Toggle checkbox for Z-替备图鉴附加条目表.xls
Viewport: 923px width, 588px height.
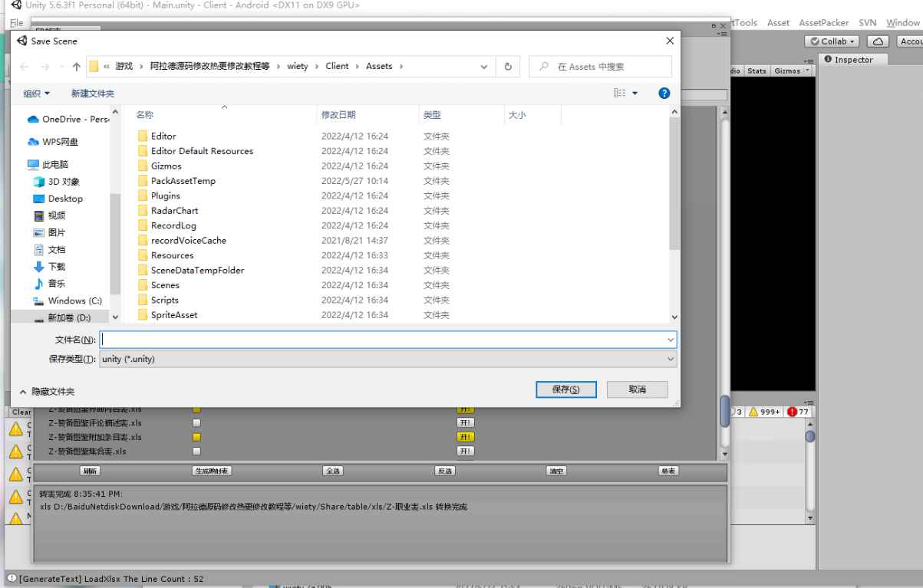[x=196, y=437]
